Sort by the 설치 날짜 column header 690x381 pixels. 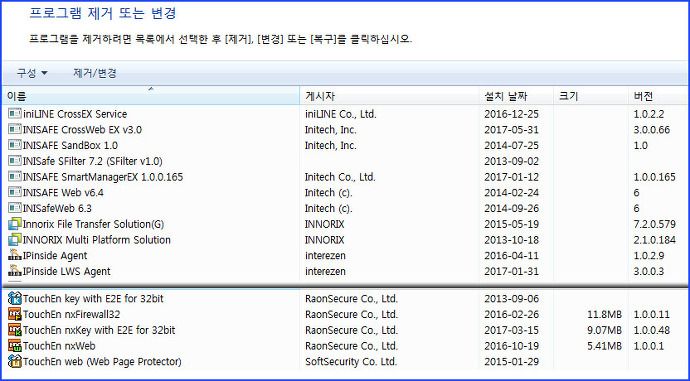pyautogui.click(x=516, y=96)
